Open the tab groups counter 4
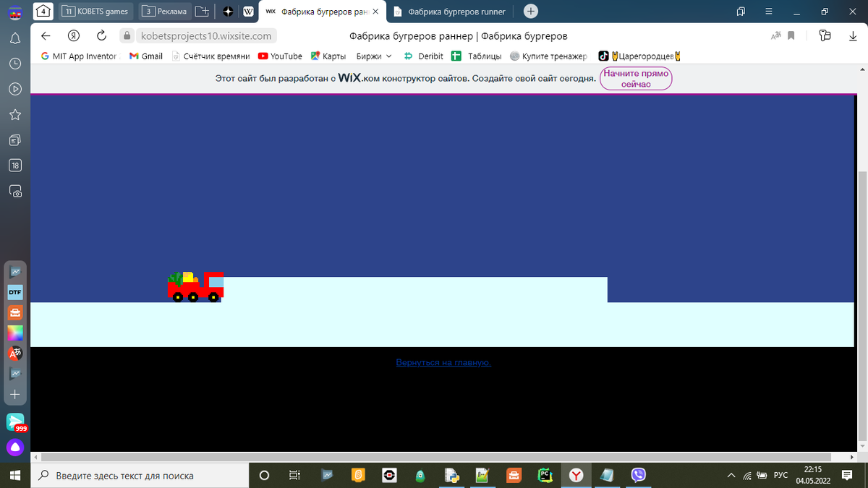 42,11
